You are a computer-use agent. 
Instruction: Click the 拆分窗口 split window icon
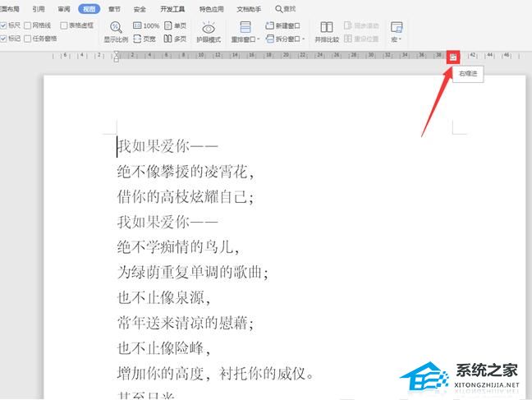(x=270, y=39)
